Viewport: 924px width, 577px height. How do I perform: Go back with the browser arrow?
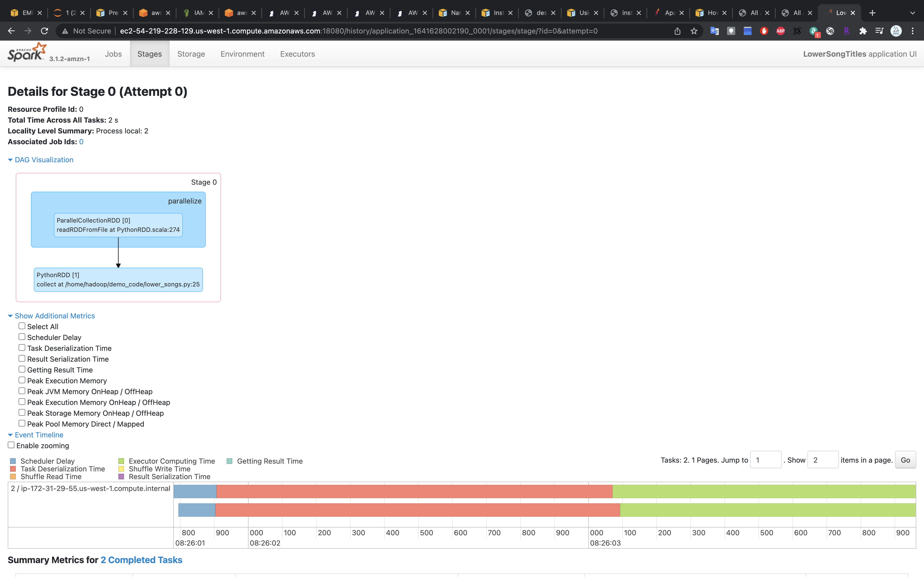pos(11,31)
